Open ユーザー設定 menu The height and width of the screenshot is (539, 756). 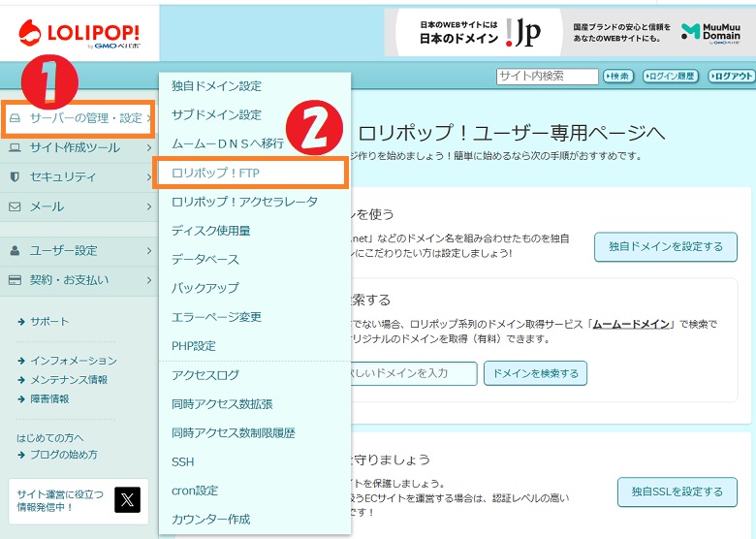tap(79, 251)
